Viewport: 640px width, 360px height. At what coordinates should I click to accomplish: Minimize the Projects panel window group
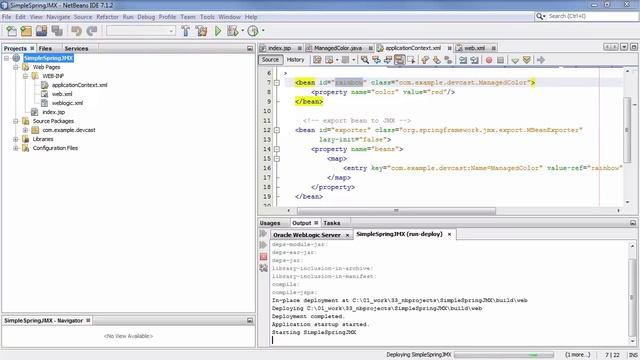click(250, 48)
